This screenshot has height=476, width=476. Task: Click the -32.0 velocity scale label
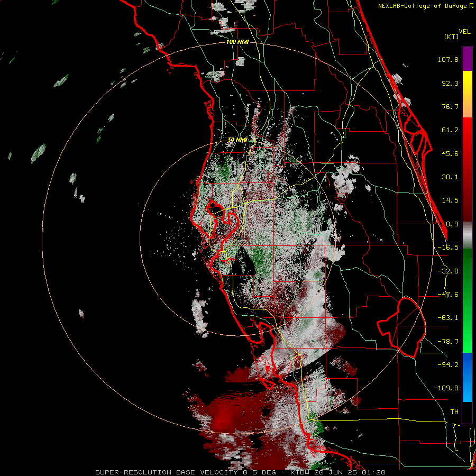coord(448,271)
